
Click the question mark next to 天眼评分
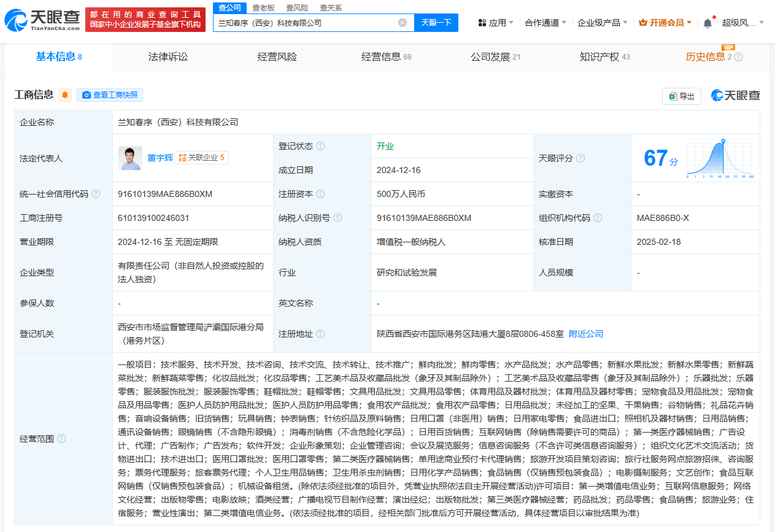click(x=580, y=158)
